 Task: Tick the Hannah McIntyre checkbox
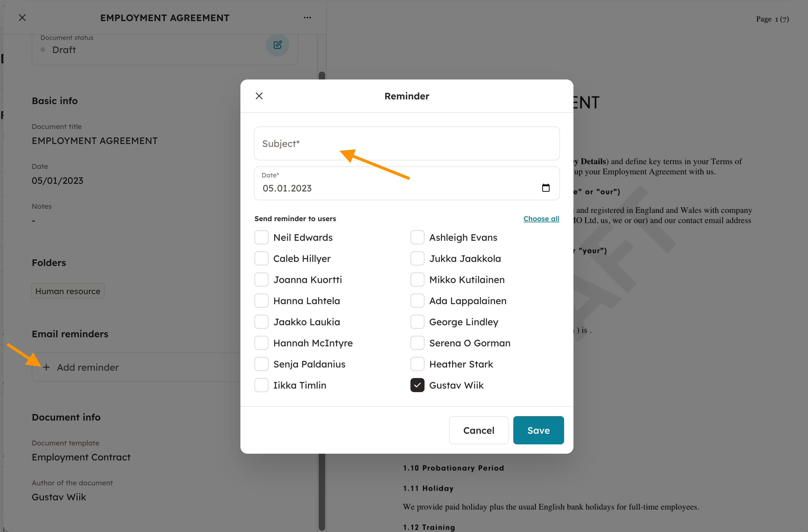pos(262,343)
